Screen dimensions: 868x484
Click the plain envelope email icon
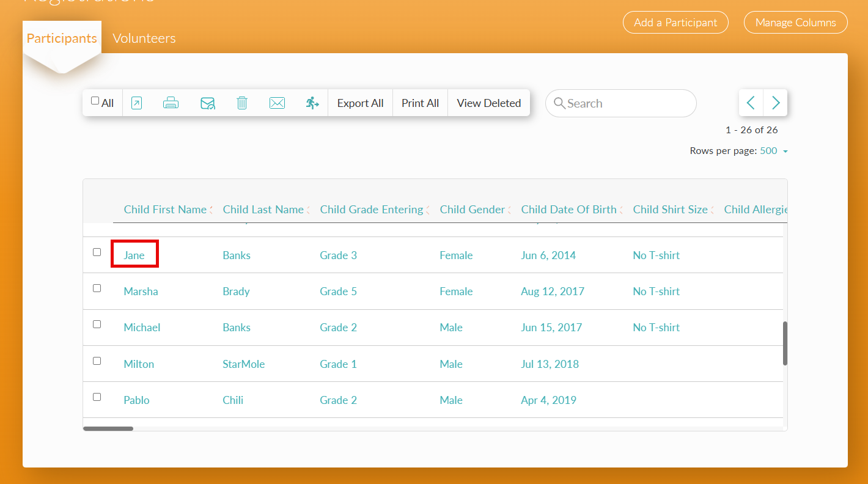coord(277,103)
